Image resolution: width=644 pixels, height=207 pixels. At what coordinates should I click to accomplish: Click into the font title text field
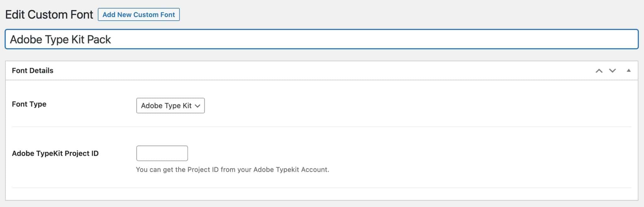[x=314, y=39]
